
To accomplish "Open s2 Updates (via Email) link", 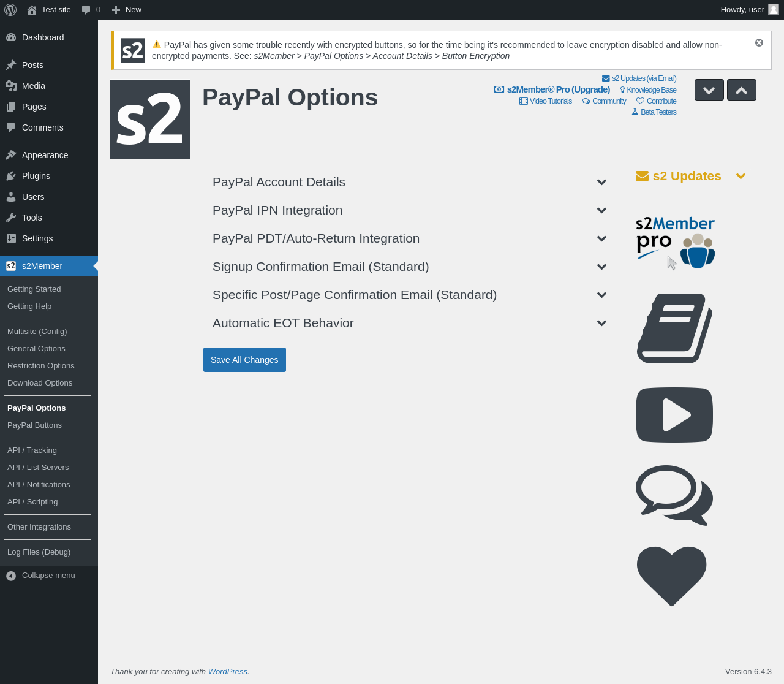I will pos(639,78).
